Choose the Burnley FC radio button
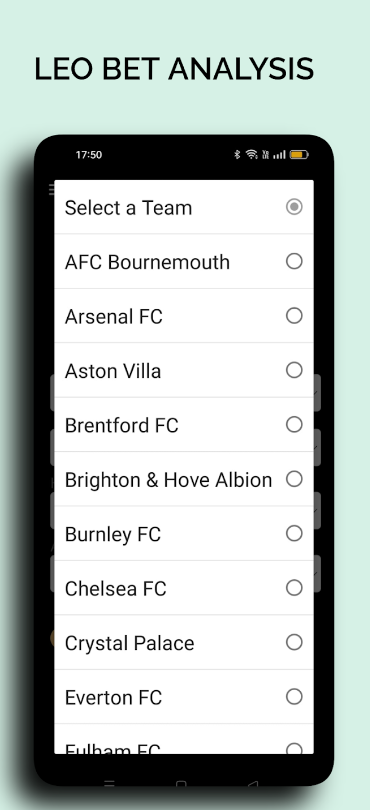The width and height of the screenshot is (370, 810). 294,534
